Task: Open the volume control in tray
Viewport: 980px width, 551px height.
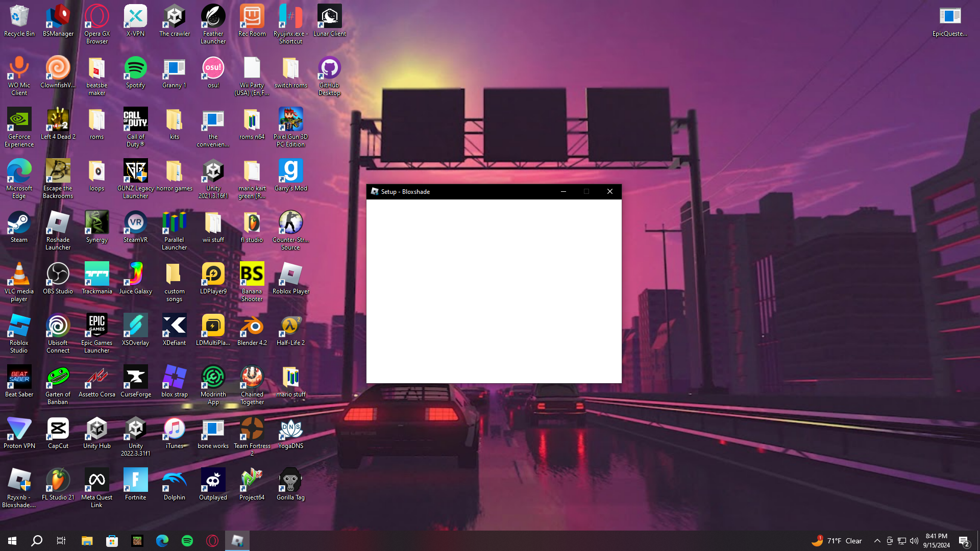Action: (x=914, y=541)
